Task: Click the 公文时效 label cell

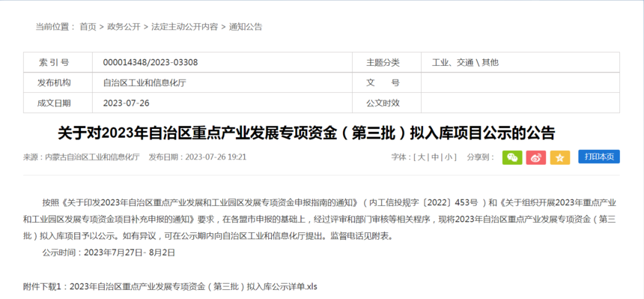Action: point(386,103)
